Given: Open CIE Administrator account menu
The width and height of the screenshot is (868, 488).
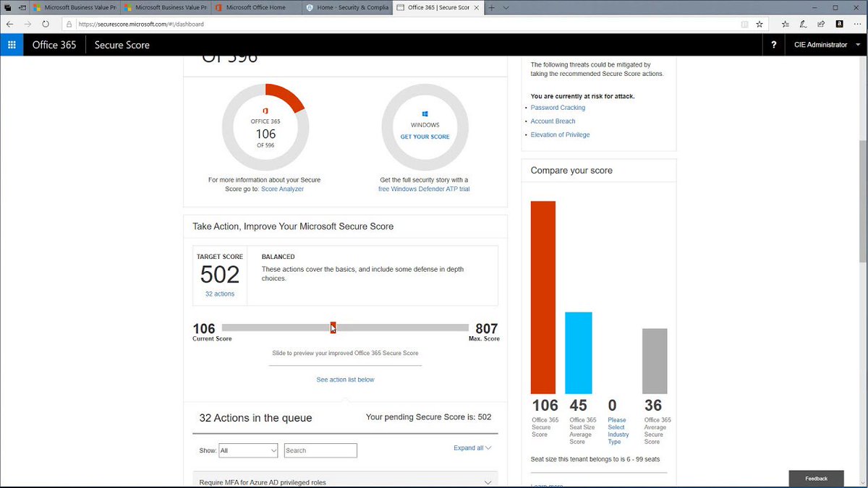Looking at the screenshot, I should pos(825,45).
